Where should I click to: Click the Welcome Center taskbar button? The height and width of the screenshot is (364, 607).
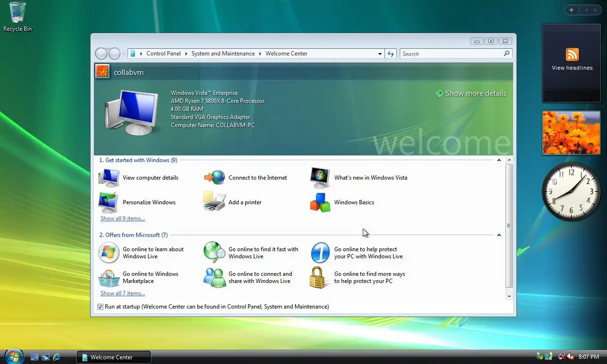(114, 357)
